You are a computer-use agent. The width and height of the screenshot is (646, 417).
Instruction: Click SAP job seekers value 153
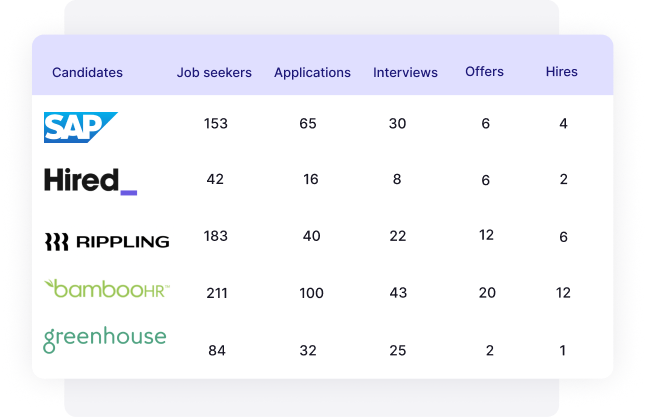pyautogui.click(x=215, y=124)
